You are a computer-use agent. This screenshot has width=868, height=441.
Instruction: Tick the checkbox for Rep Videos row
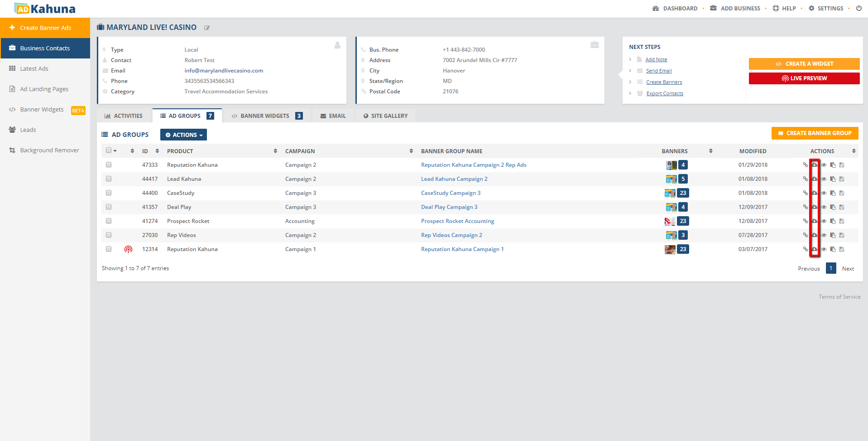coord(109,235)
